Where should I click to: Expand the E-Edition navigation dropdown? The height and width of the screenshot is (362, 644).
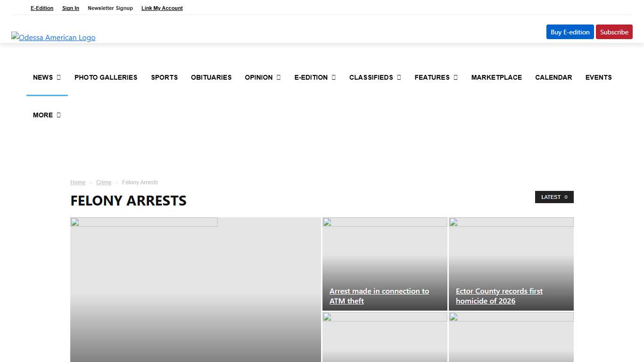[x=314, y=77]
